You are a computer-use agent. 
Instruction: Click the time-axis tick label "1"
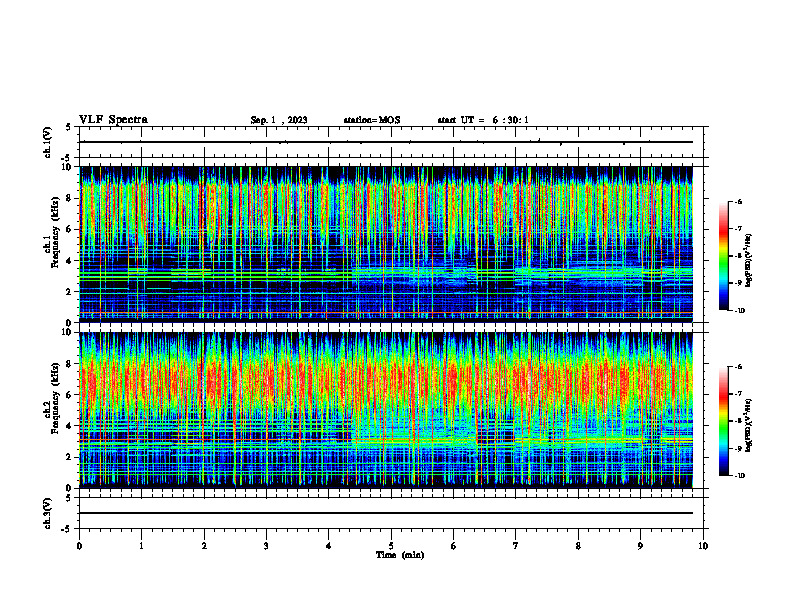tap(141, 546)
